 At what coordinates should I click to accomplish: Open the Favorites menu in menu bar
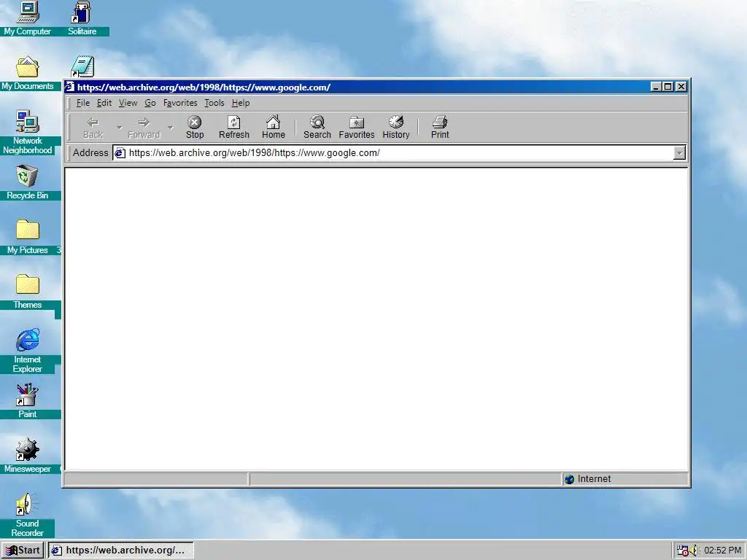click(180, 103)
